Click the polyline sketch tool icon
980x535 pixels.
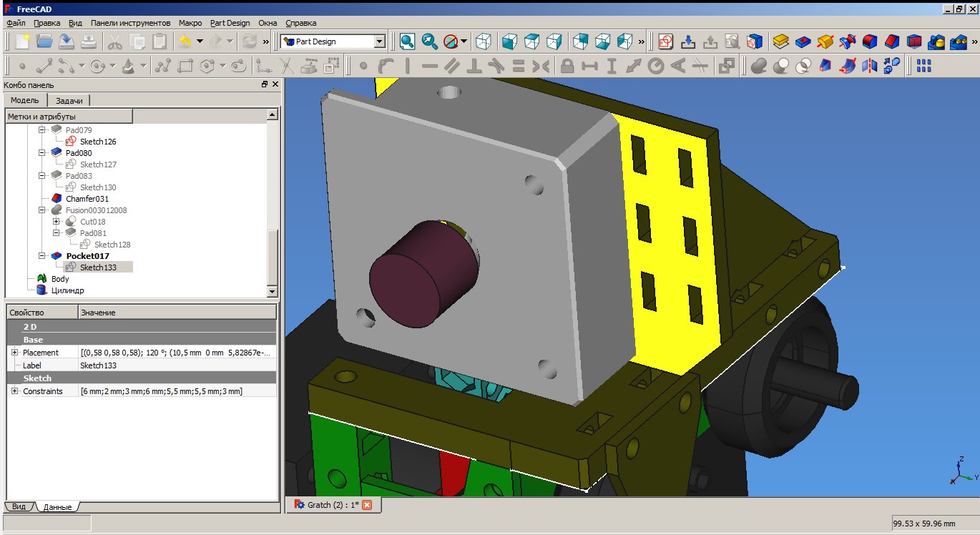[x=163, y=66]
